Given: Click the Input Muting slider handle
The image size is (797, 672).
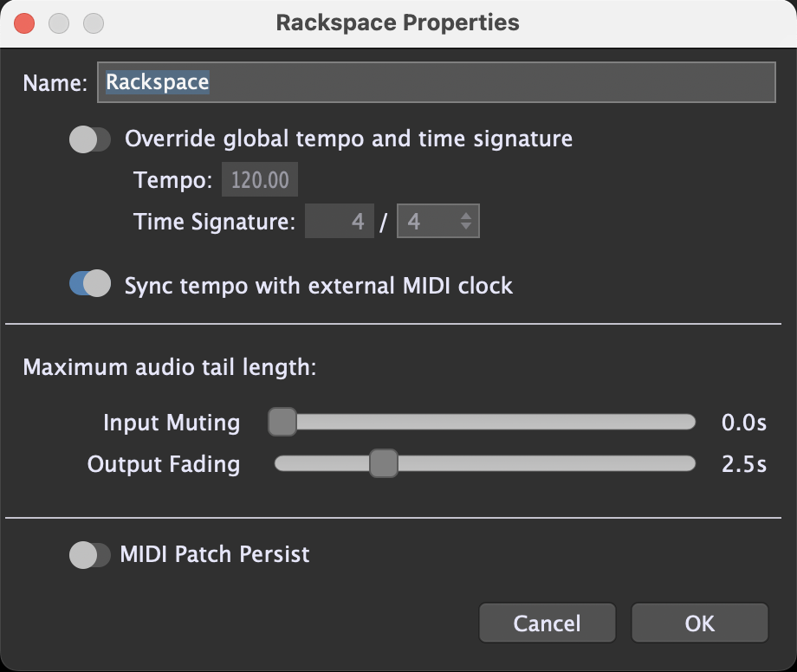Looking at the screenshot, I should tap(282, 422).
